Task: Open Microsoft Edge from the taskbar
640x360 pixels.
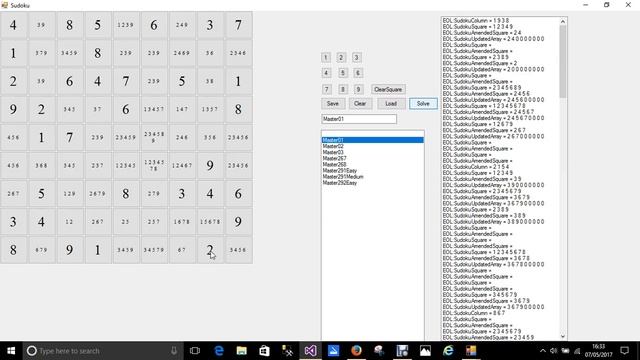Action: [219, 351]
